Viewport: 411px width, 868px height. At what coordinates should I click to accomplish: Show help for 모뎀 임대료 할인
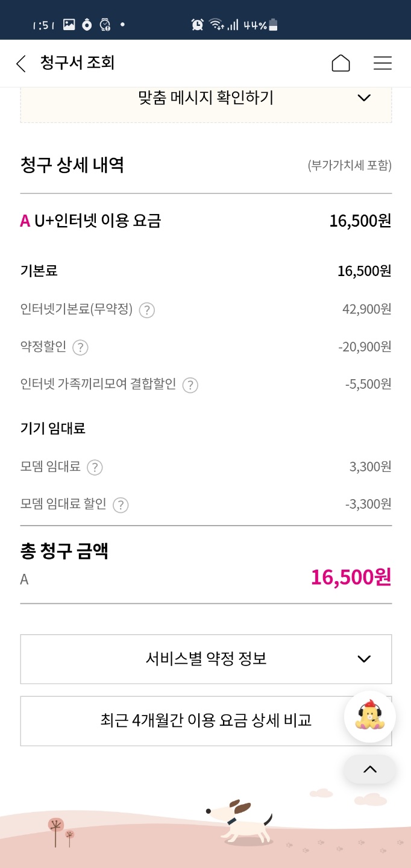pyautogui.click(x=121, y=505)
